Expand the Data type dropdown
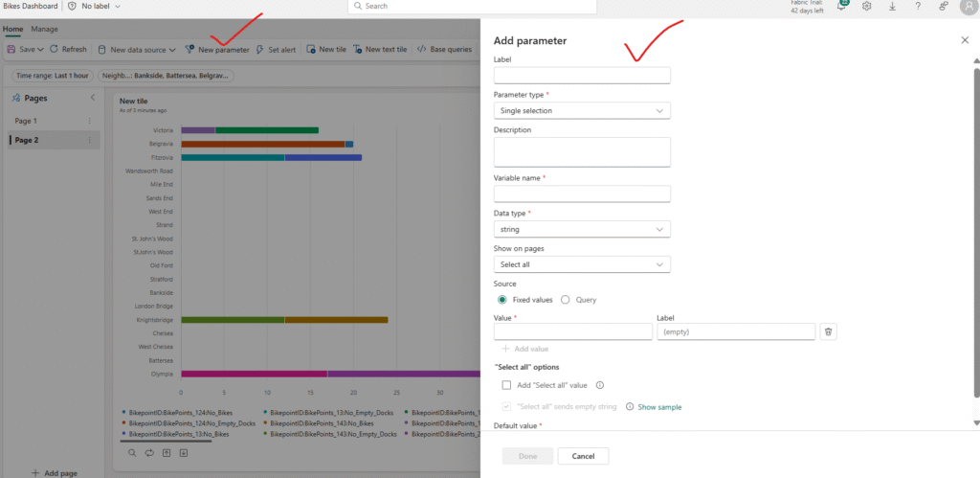 [x=582, y=230]
